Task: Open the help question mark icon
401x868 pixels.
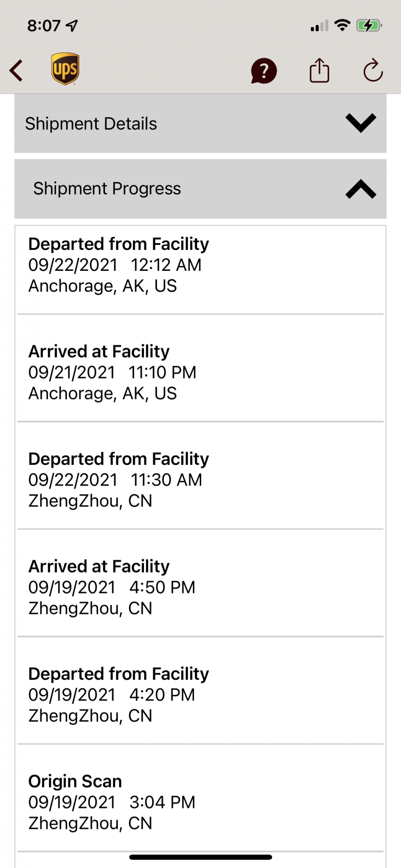Action: coord(264,71)
